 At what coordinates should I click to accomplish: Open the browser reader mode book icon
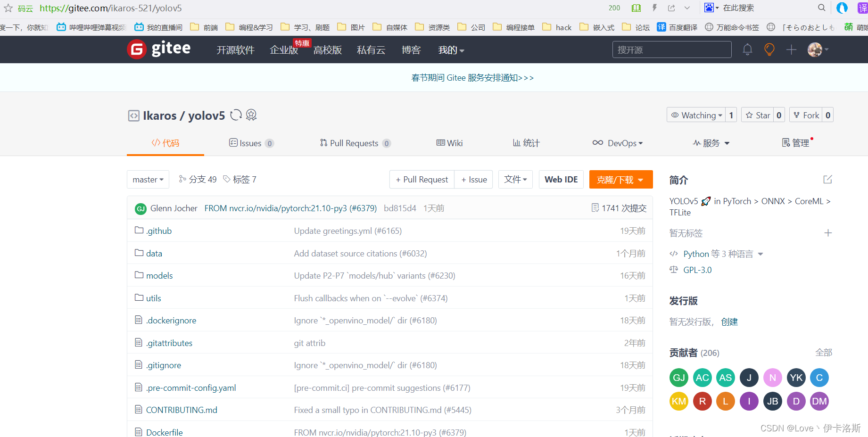point(636,8)
